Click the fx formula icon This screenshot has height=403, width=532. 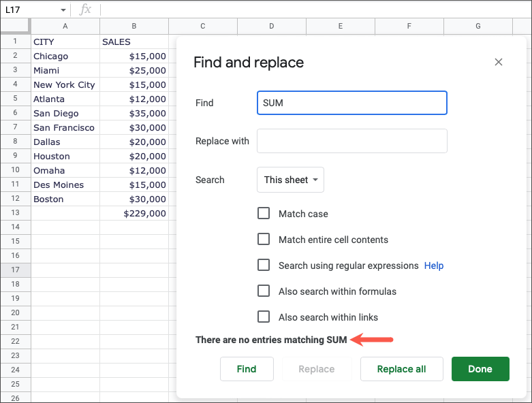pos(85,10)
